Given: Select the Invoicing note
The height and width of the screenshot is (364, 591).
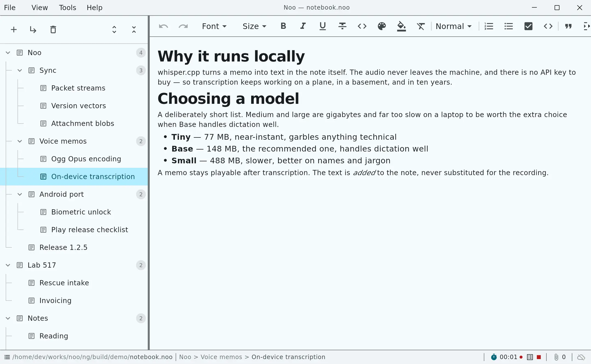Looking at the screenshot, I should click(x=74, y=301).
